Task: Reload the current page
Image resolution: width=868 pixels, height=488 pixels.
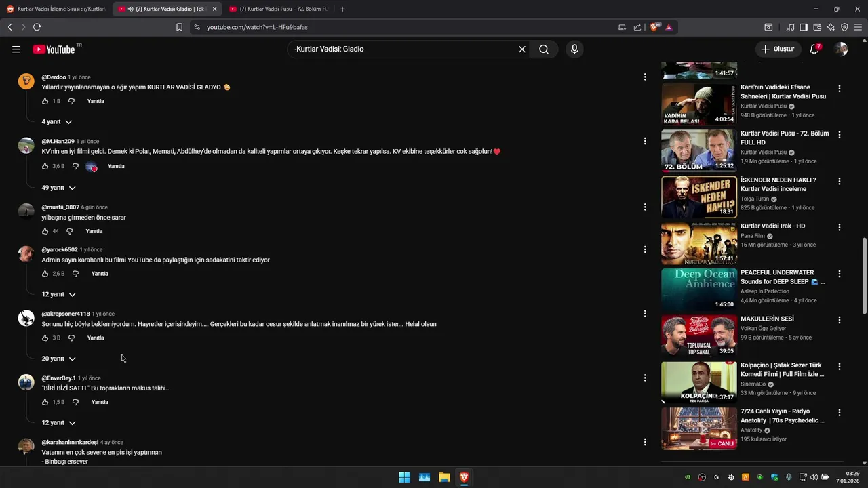Action: (37, 27)
